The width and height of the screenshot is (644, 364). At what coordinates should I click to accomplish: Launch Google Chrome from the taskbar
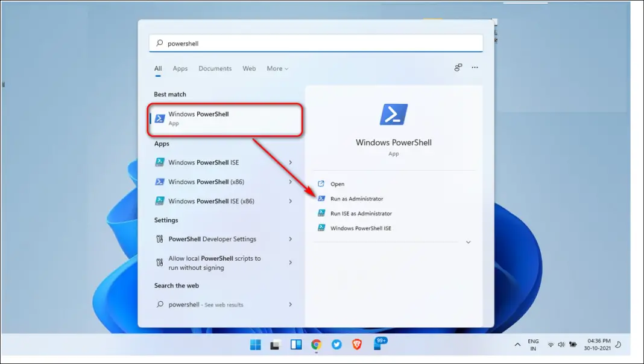316,344
